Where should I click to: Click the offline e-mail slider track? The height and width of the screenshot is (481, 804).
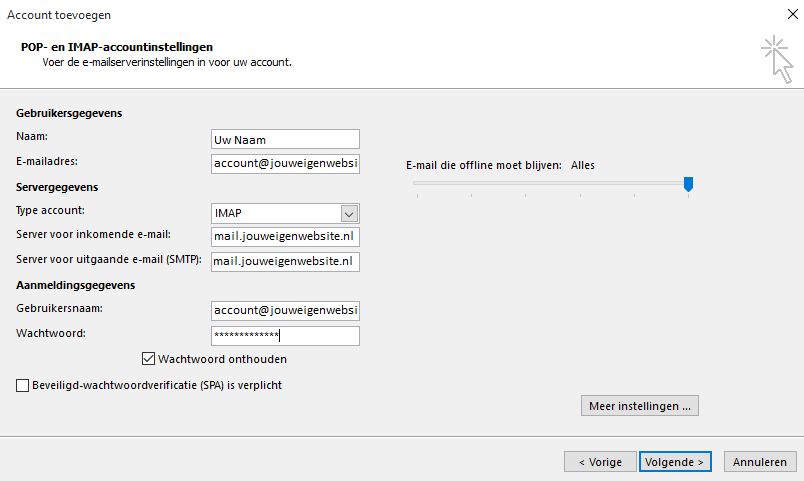[x=548, y=183]
